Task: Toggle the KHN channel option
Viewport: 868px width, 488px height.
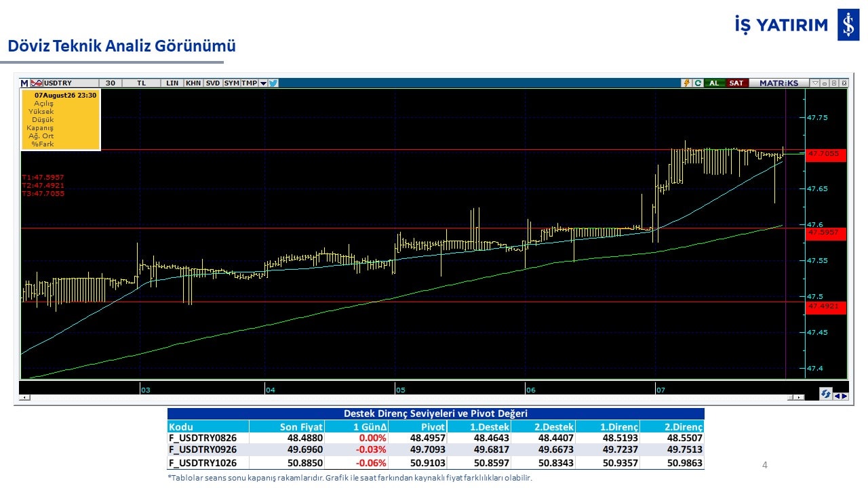Action: pos(193,83)
